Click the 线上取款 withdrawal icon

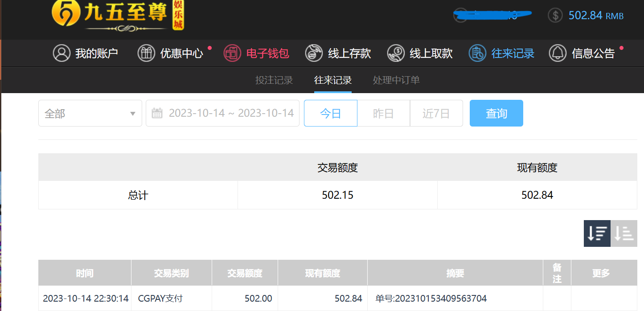click(x=396, y=53)
